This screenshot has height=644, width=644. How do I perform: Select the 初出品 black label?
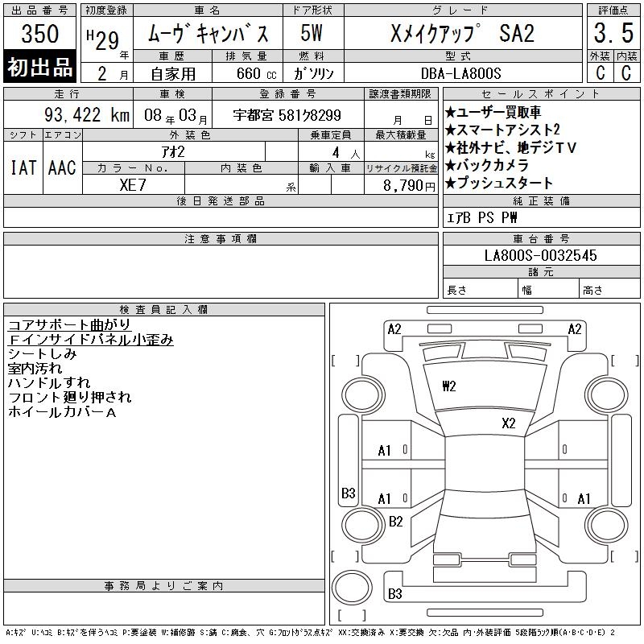click(x=39, y=67)
